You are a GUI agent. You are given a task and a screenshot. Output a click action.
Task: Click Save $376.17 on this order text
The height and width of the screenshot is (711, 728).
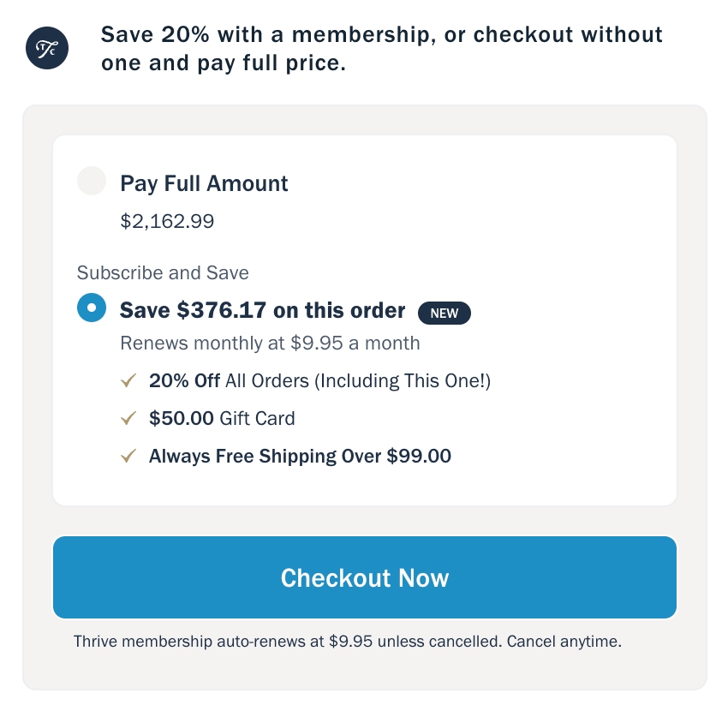(x=262, y=310)
